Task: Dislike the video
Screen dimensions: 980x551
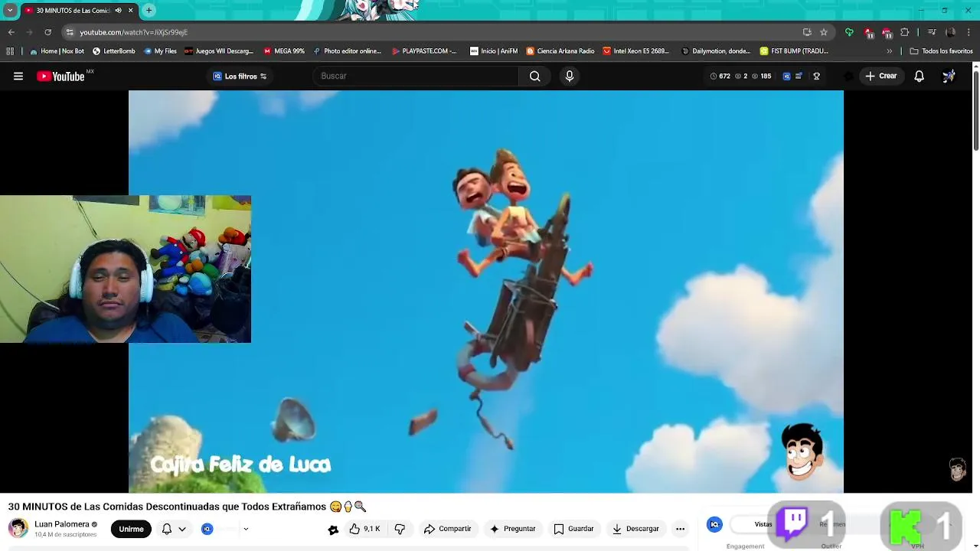Action: (x=400, y=529)
